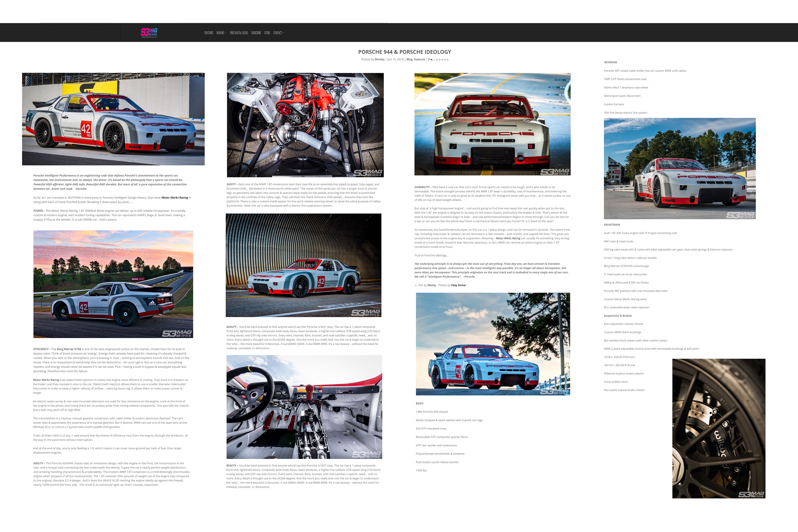Click Motor Werks Racing link in durability section

508,239
